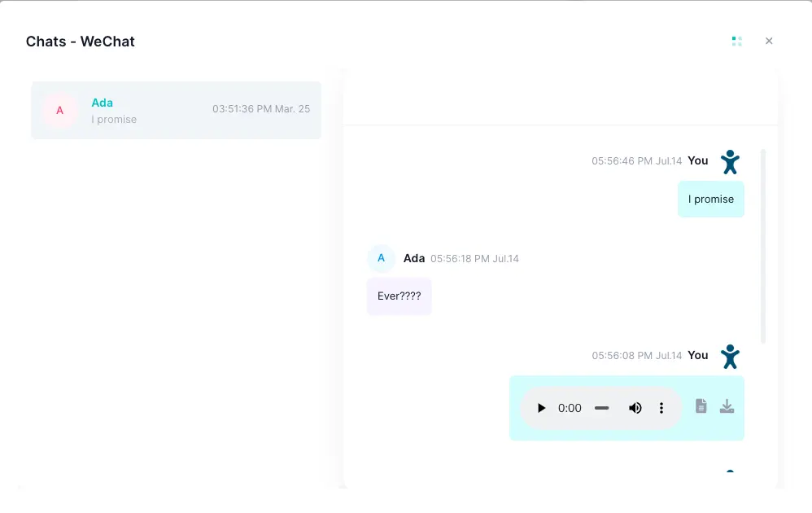This screenshot has width=812, height=513.
Task: Click the Chats - WeChat title
Action: [81, 42]
